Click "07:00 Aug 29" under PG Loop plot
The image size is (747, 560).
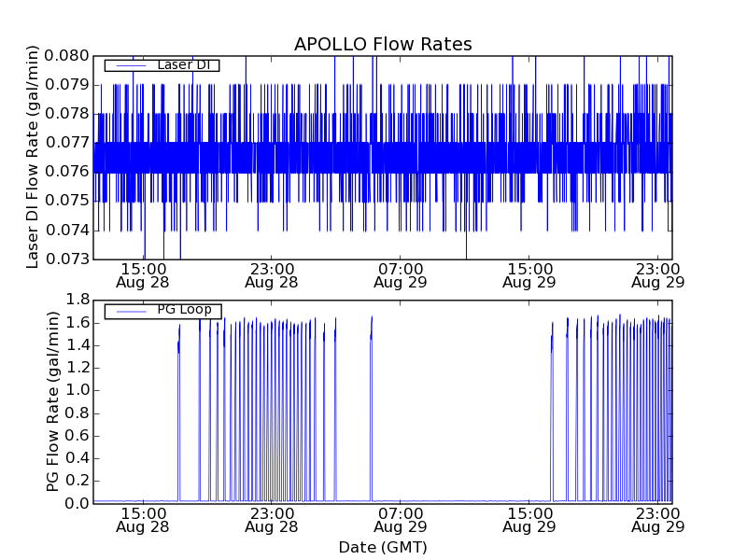tap(401, 521)
